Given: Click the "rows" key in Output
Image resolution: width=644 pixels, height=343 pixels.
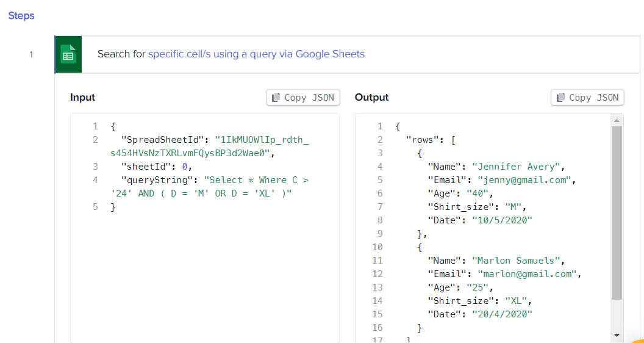Looking at the screenshot, I should [422, 140].
